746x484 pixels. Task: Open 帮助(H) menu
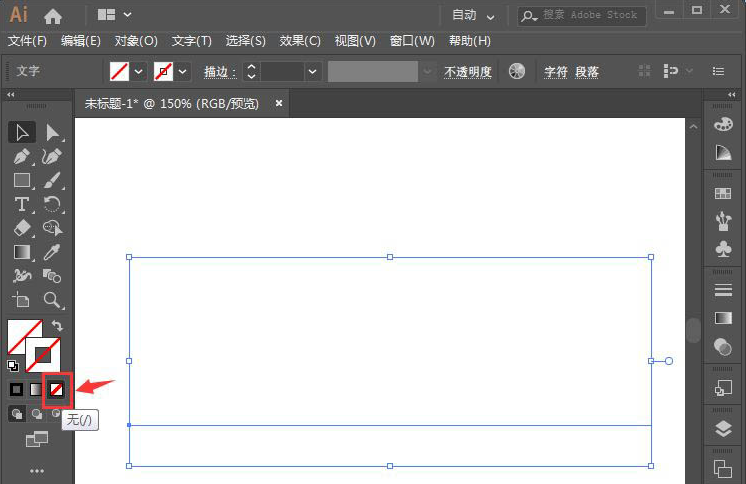pyautogui.click(x=470, y=41)
